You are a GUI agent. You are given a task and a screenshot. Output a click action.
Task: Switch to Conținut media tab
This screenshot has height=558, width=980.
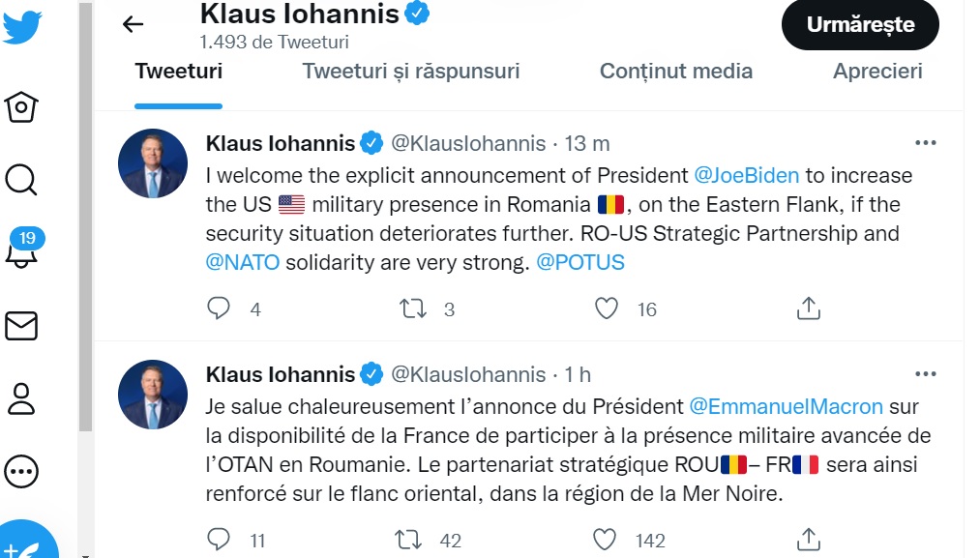(x=676, y=71)
